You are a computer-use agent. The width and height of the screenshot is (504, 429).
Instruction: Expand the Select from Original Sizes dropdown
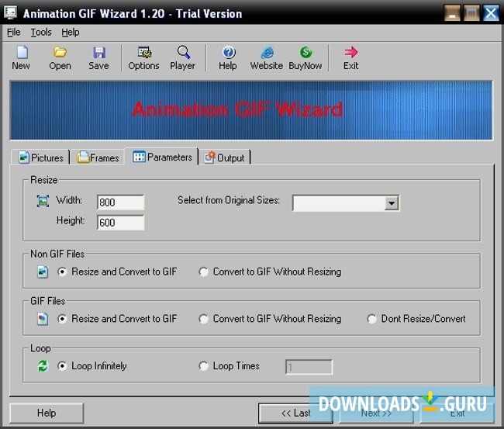392,203
